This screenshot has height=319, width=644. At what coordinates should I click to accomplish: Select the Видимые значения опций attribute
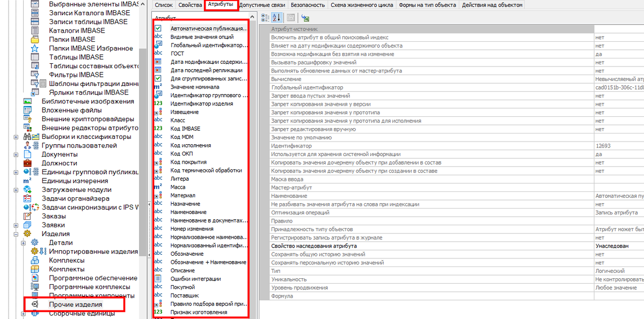tap(202, 36)
